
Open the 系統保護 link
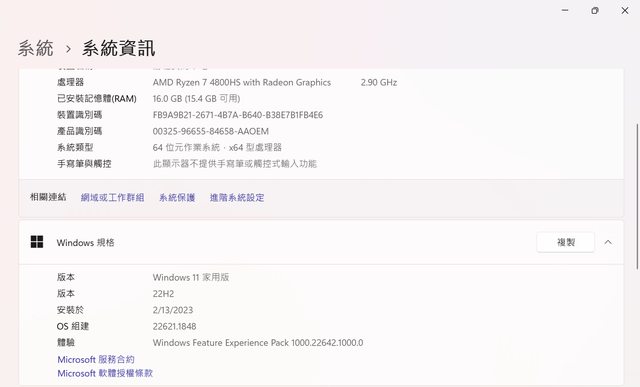tap(177, 198)
